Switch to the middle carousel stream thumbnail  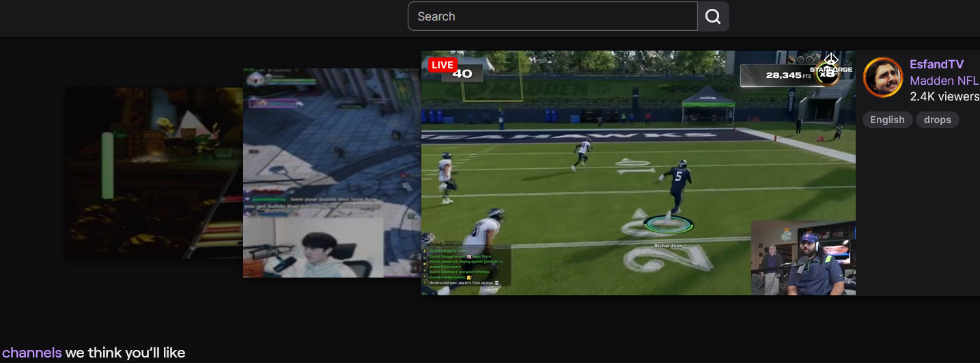tap(332, 173)
